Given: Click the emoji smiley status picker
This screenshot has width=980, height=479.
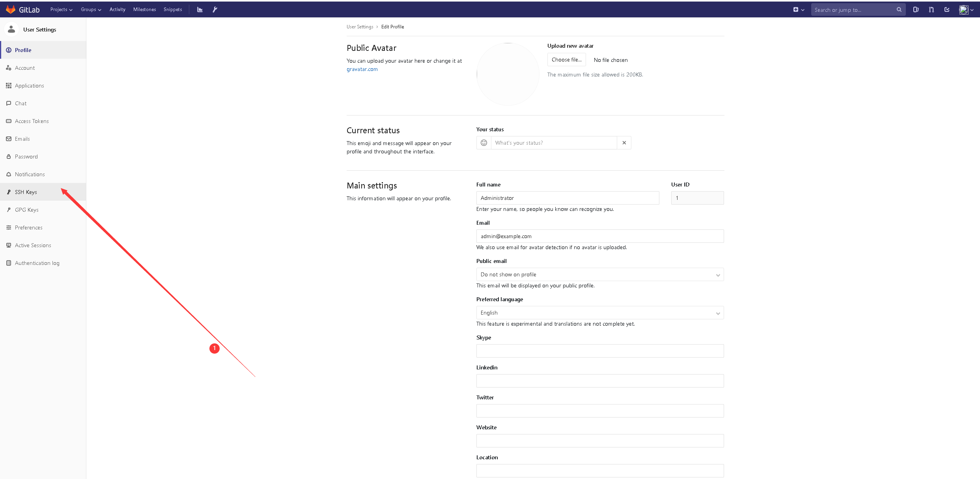Looking at the screenshot, I should pos(484,143).
